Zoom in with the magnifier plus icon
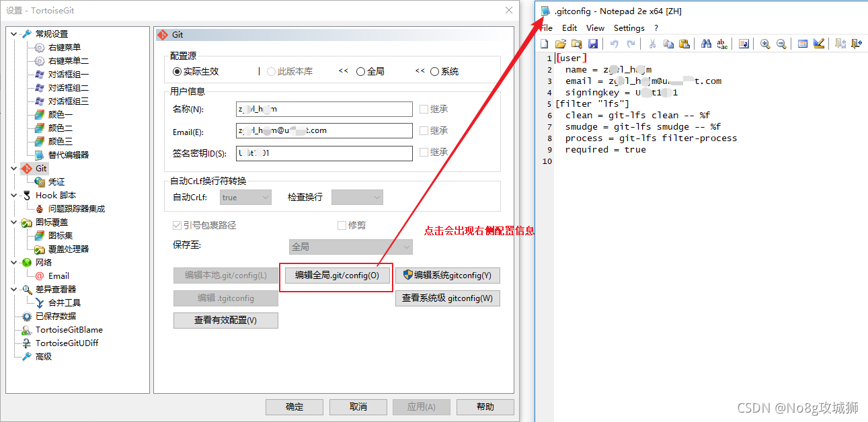 point(765,44)
